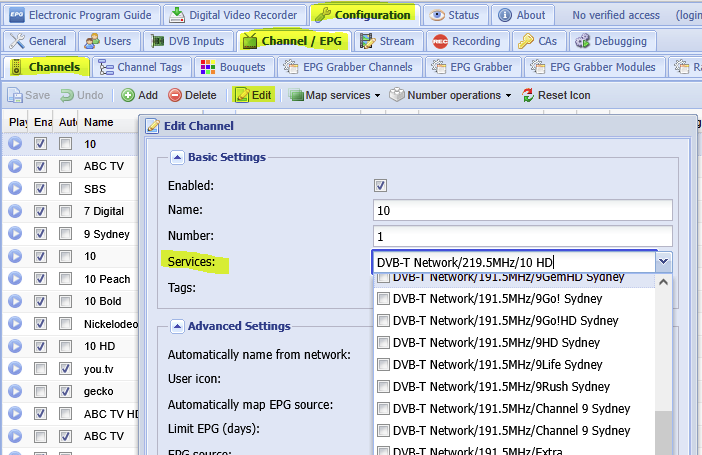Click the channel Name input field
This screenshot has width=702, height=455.
coord(521,210)
